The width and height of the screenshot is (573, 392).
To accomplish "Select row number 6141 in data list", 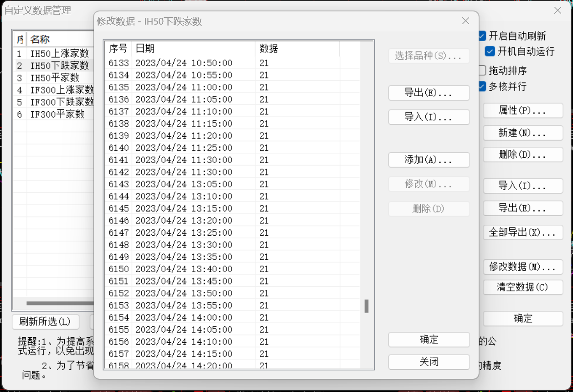I will point(232,160).
